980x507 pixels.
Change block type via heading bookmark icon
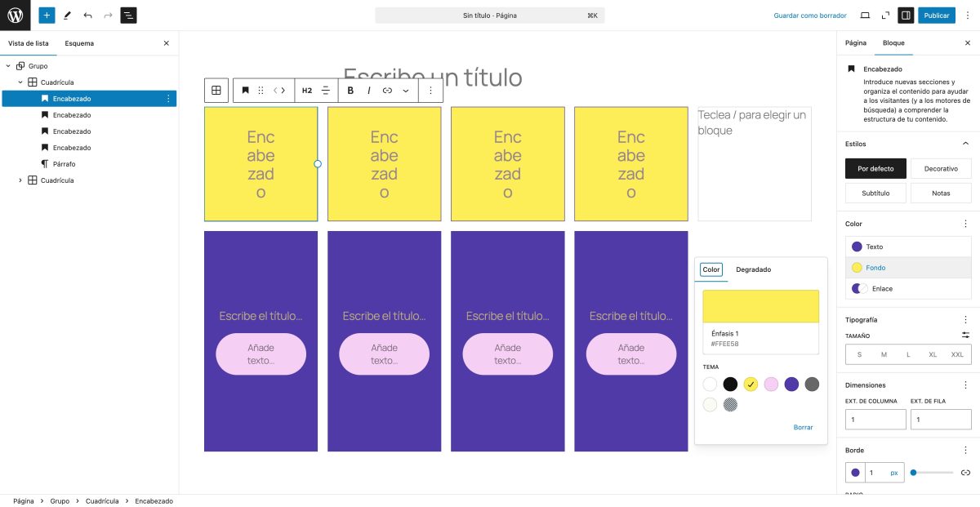(x=245, y=91)
